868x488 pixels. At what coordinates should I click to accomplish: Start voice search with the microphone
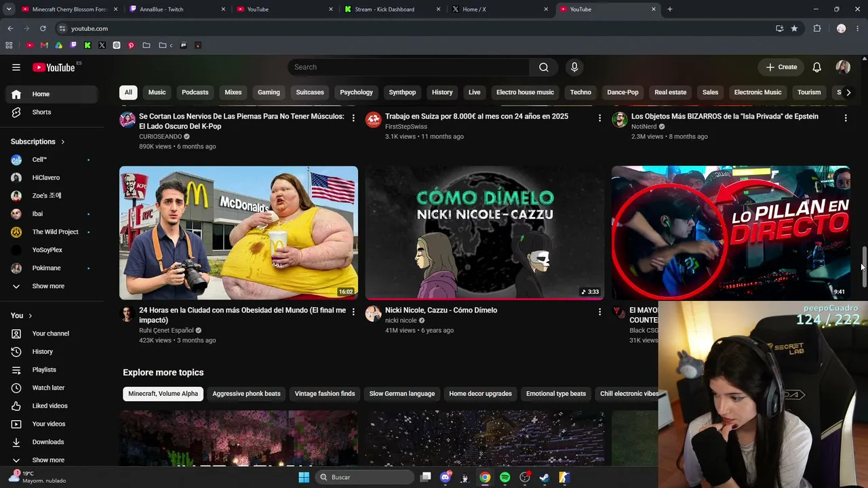click(x=574, y=67)
